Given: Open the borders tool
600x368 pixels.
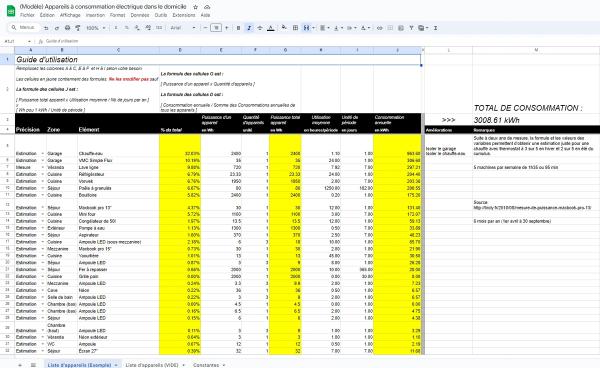Looking at the screenshot, I should pos(295,28).
